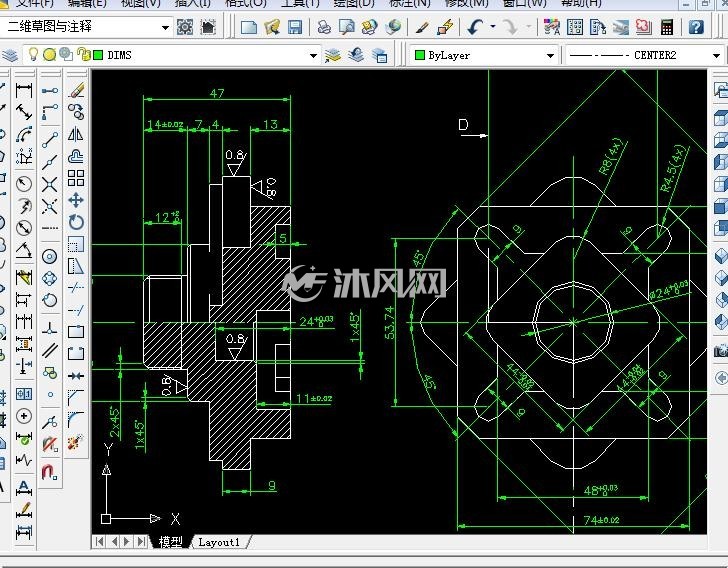Select the Center Mark tool
The width and height of the screenshot is (728, 568).
[x=24, y=416]
